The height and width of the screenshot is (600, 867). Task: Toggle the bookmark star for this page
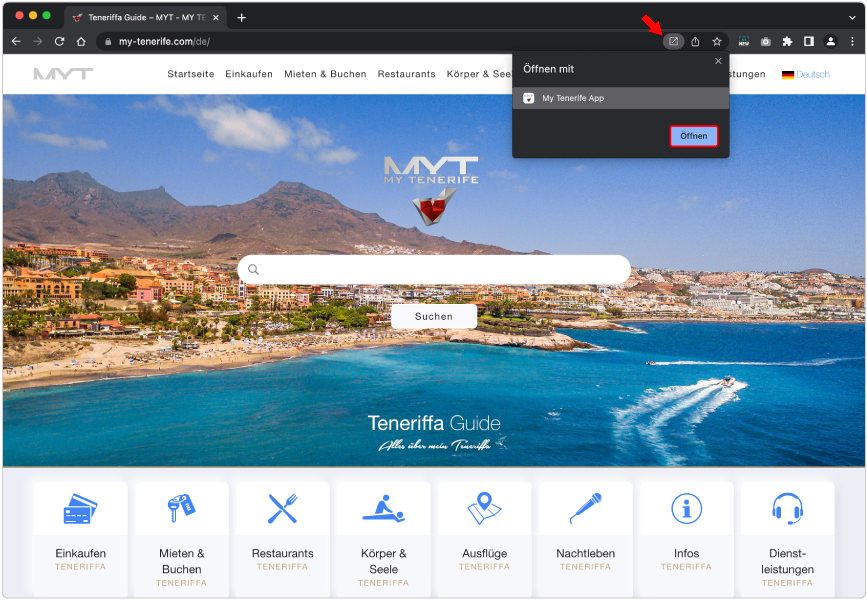point(717,42)
